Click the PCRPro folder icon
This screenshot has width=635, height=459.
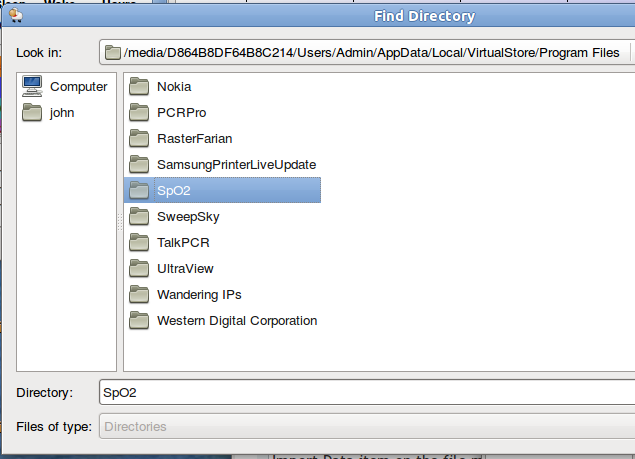tap(139, 112)
